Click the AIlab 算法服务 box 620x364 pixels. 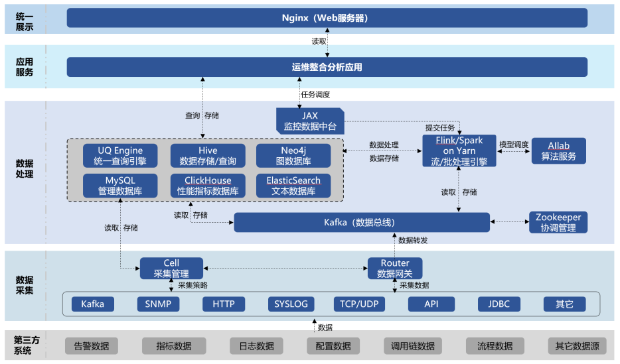pos(558,151)
